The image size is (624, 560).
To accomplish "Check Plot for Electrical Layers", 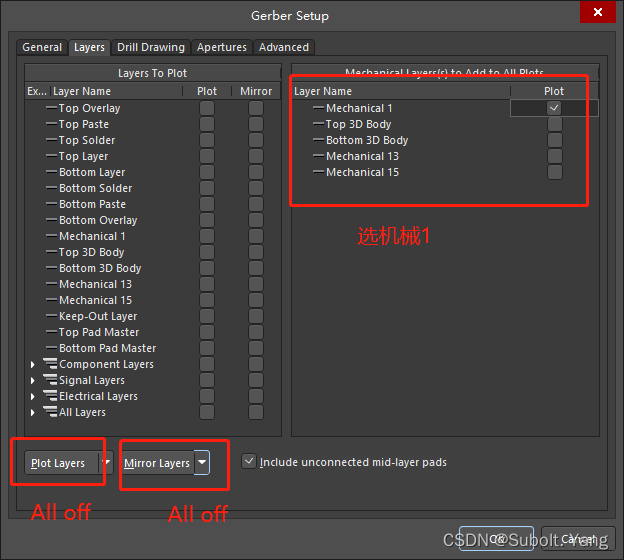I will pyautogui.click(x=207, y=396).
